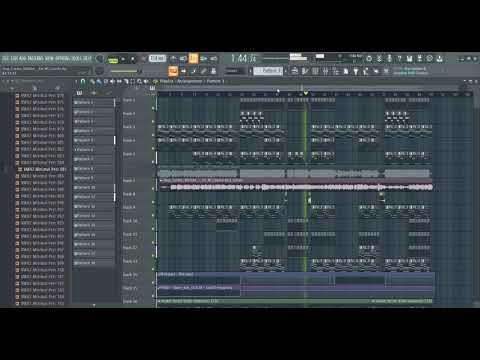Click the arrow right of pattern selector
Viewport: 480px width, 360px height.
(285, 71)
